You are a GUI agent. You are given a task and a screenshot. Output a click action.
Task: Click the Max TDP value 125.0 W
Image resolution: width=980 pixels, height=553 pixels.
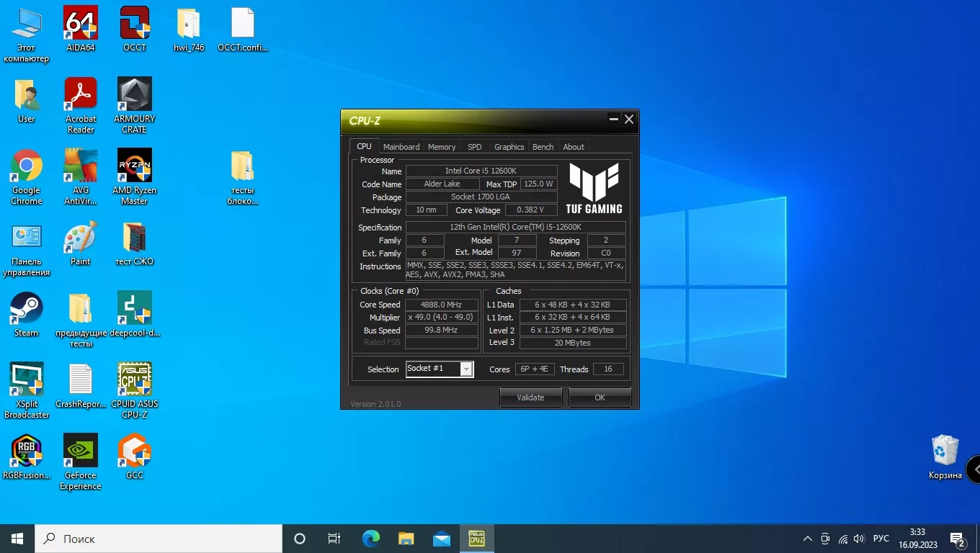tap(539, 184)
